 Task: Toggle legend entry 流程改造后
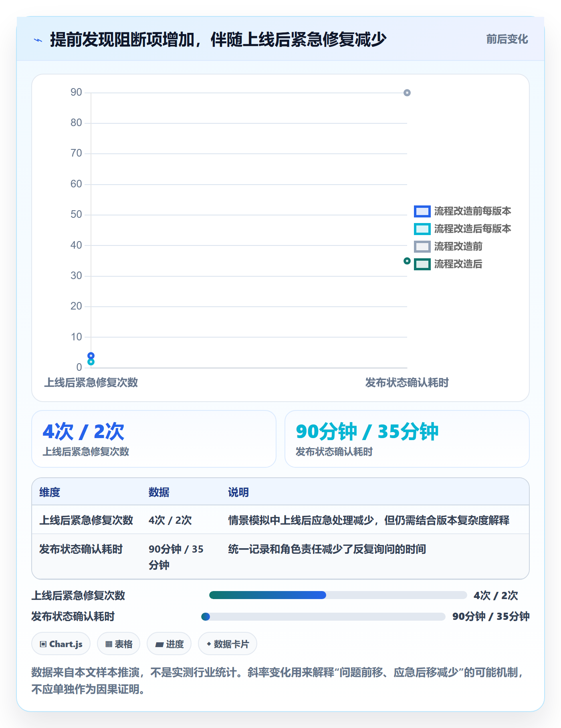448,264
